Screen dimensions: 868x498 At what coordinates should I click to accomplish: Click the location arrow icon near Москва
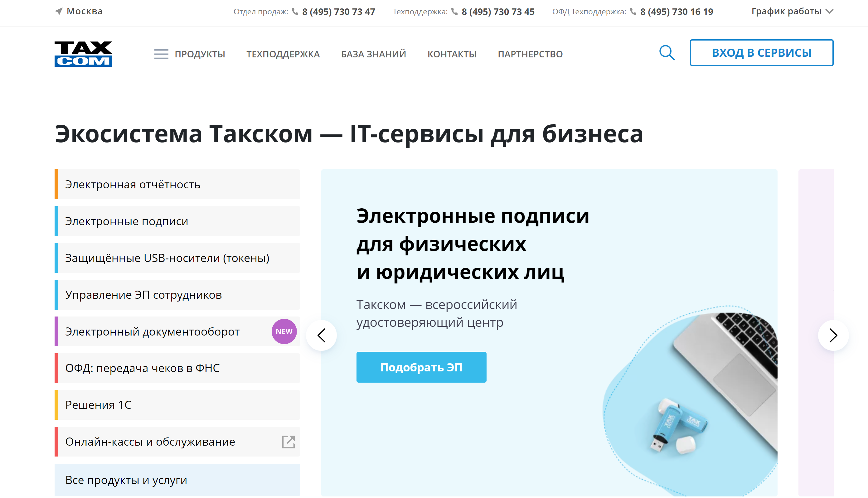click(x=59, y=11)
